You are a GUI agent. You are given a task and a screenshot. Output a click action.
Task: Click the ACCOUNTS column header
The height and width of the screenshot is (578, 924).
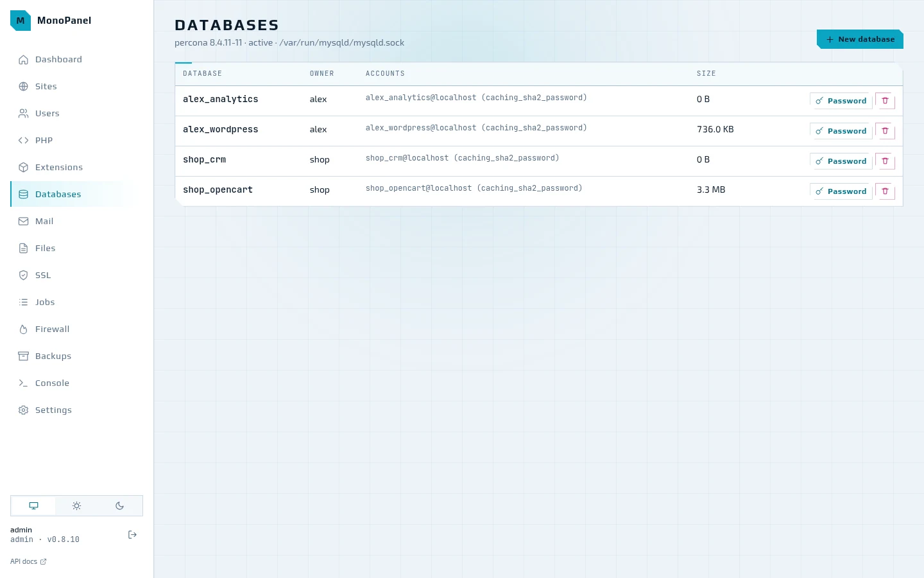tap(385, 74)
